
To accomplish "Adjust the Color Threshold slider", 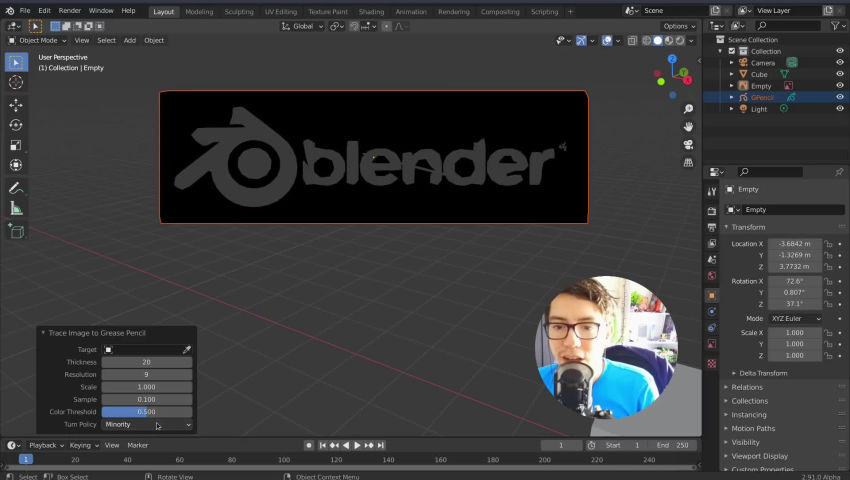I will pos(147,412).
